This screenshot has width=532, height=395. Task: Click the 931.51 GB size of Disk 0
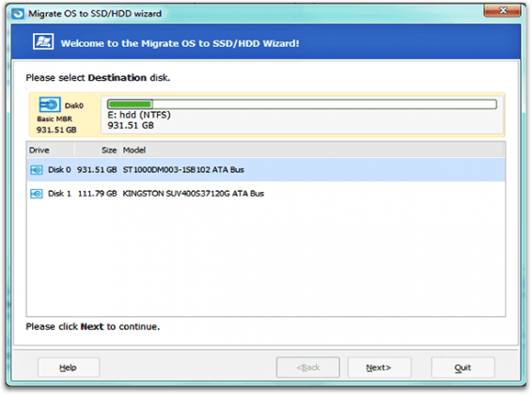tap(97, 169)
